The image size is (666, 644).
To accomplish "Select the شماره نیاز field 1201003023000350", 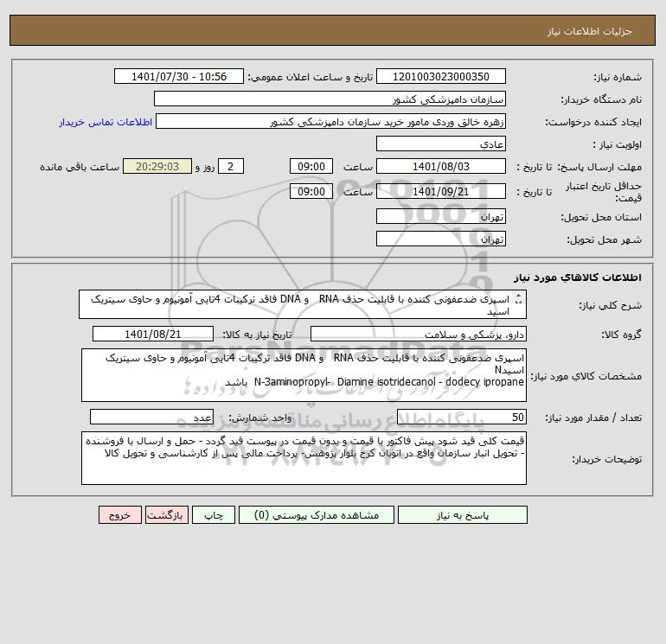I will (x=441, y=76).
